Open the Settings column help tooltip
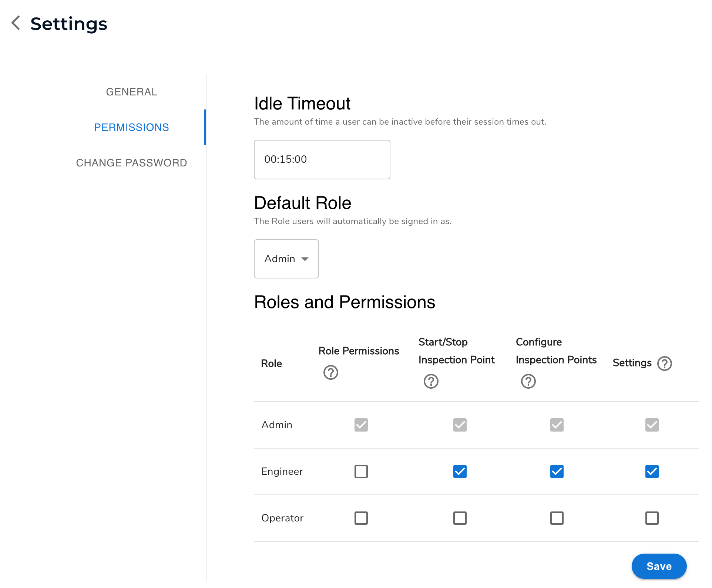 point(664,363)
